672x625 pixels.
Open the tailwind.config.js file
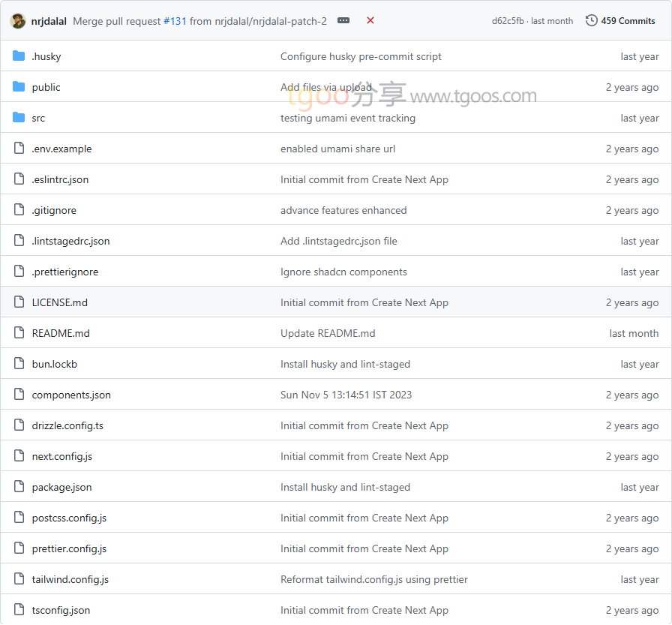click(70, 579)
